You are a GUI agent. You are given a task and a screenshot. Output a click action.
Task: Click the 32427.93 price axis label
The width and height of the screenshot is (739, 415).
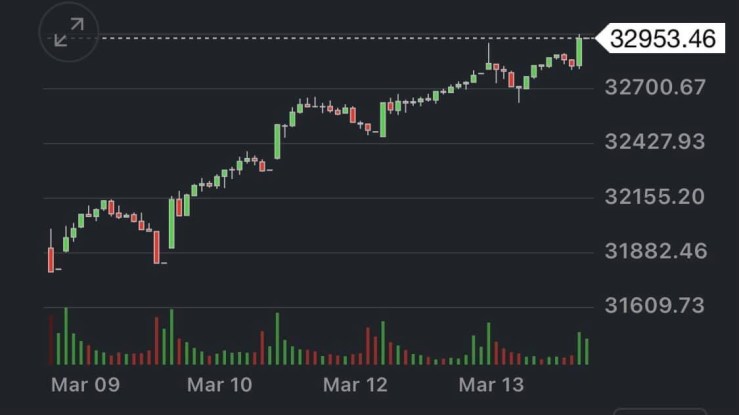[656, 141]
